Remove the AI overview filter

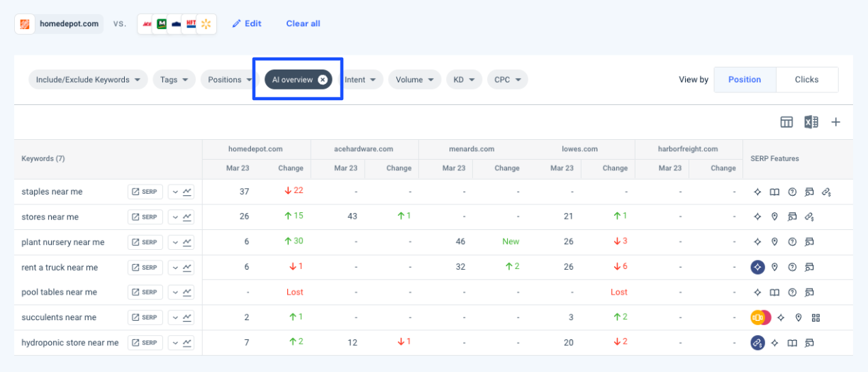323,80
